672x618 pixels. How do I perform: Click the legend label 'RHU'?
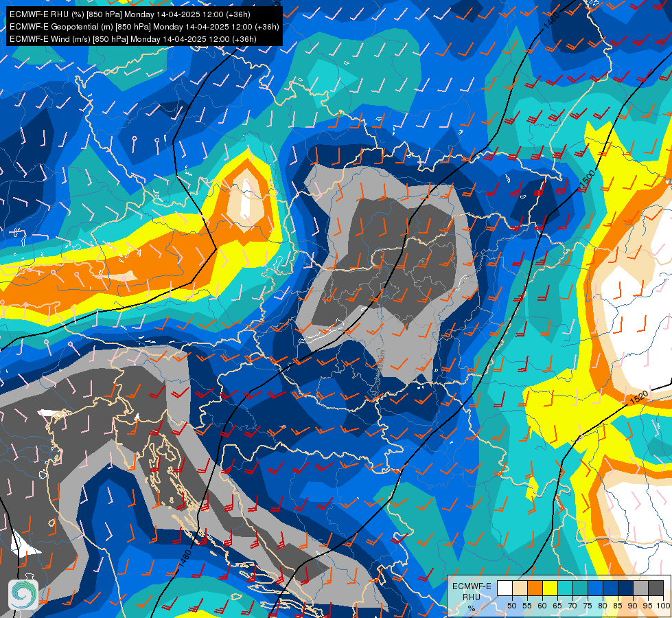click(x=472, y=597)
